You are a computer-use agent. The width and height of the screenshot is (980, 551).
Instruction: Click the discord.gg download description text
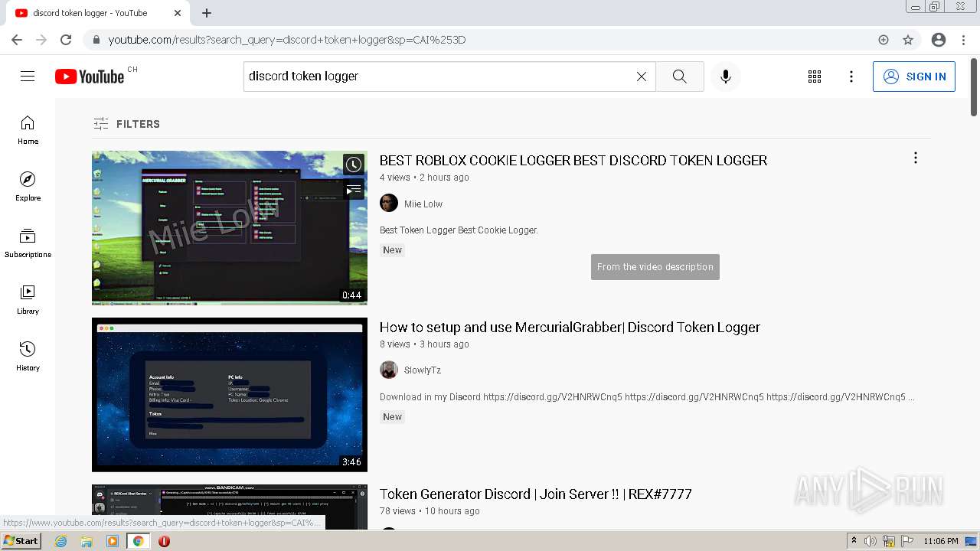647,397
